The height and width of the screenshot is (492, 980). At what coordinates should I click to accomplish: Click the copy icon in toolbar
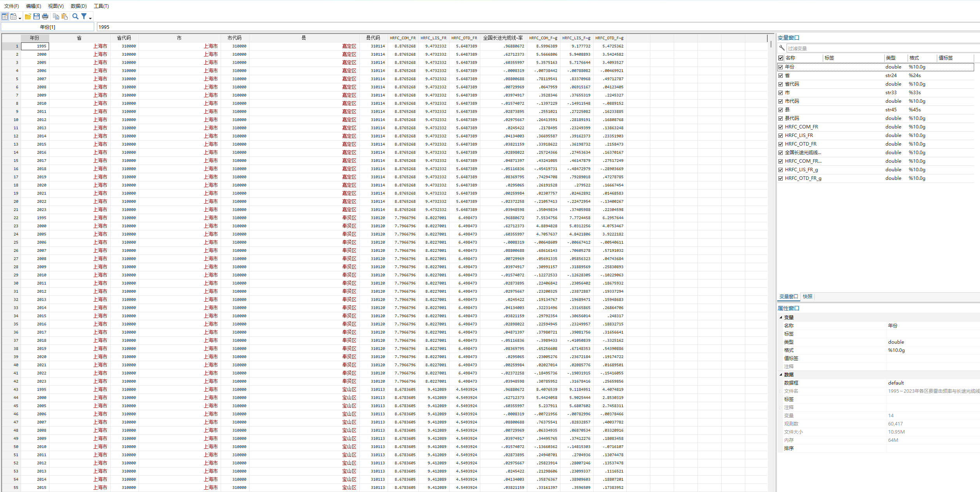point(56,16)
